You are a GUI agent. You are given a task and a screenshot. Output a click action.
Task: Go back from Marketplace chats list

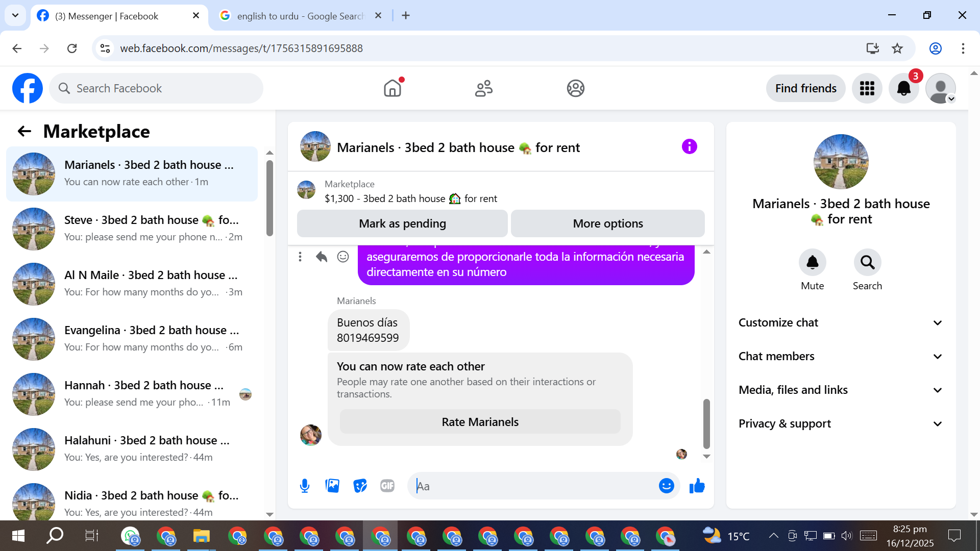click(24, 132)
